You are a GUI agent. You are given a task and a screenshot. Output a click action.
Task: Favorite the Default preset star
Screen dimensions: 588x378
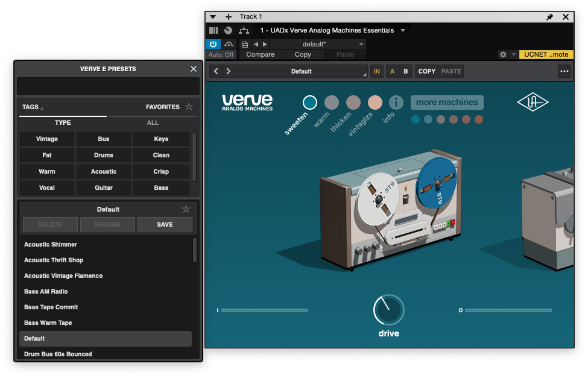click(186, 209)
